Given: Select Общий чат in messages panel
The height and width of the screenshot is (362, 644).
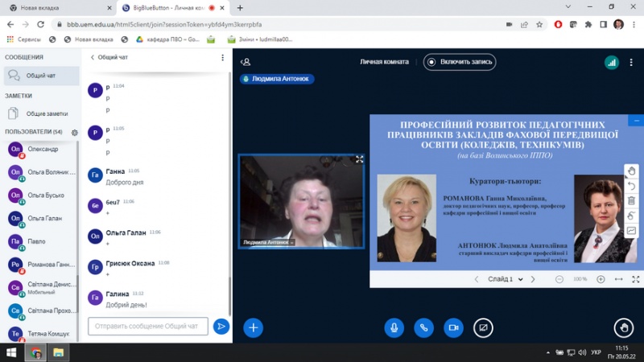Looking at the screenshot, I should [40, 76].
